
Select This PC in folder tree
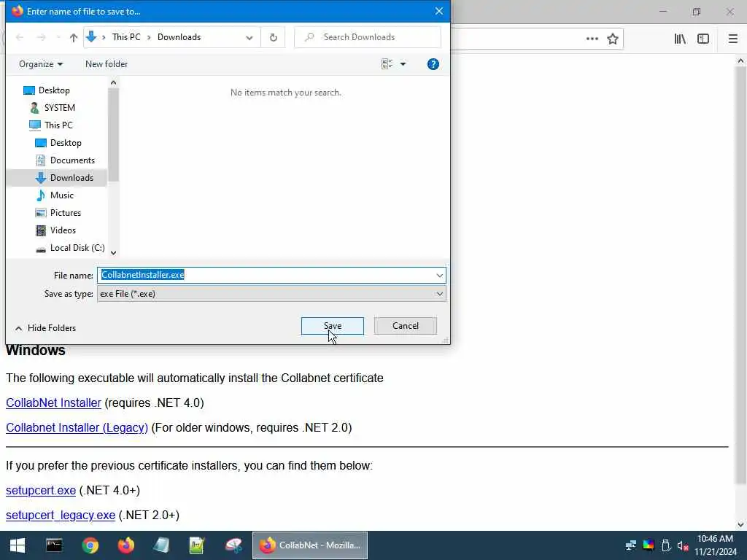pos(51,125)
